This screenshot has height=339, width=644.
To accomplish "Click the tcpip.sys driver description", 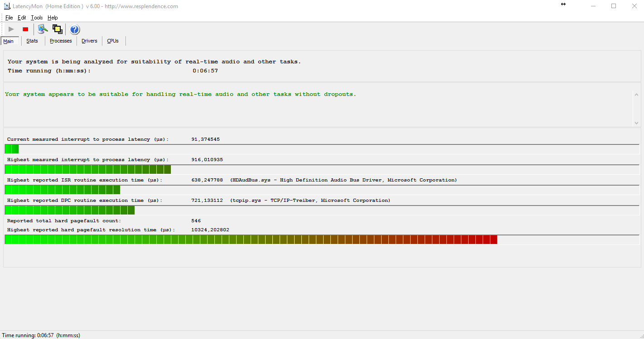I will point(310,201).
